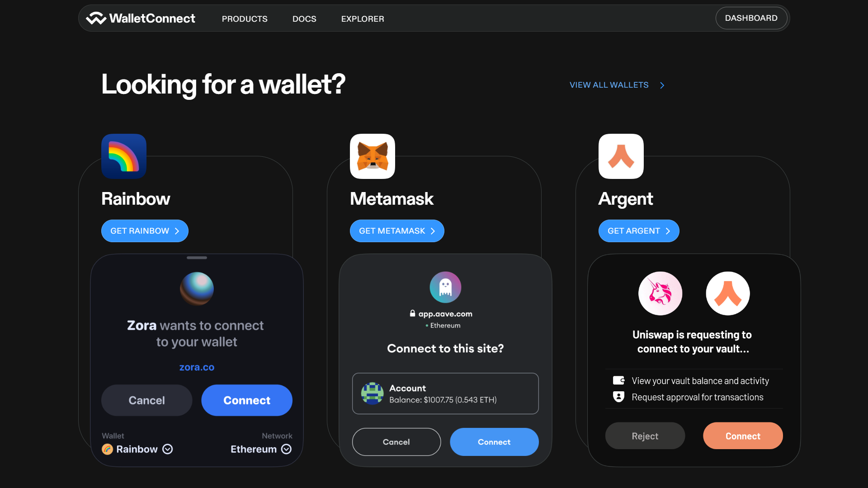The image size is (868, 488).
Task: Click the Get Metamask button
Action: [397, 231]
